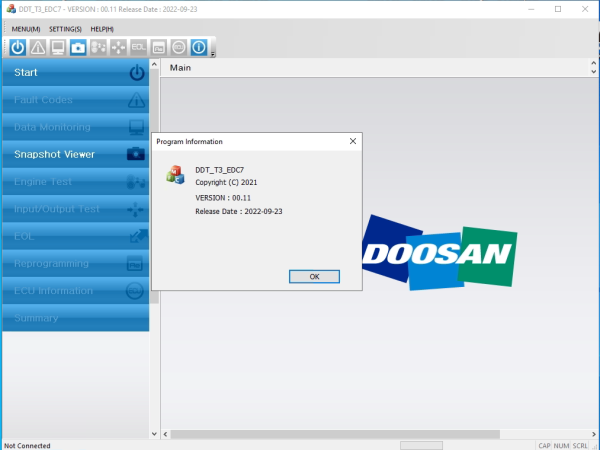The image size is (600, 450).
Task: Click the DDT_T3_EDC7 name in dialog
Action: pos(220,170)
